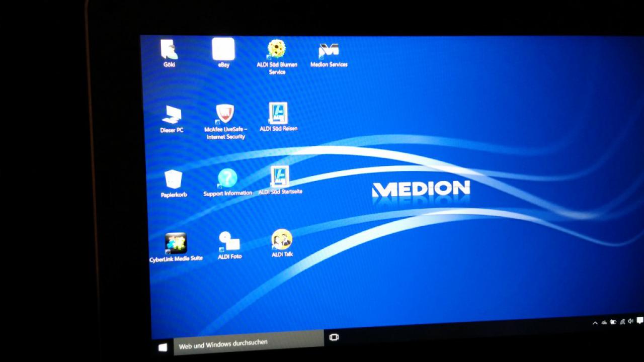Click the OneDrive cloud tray icon
The width and height of the screenshot is (644, 362).
pos(604,323)
